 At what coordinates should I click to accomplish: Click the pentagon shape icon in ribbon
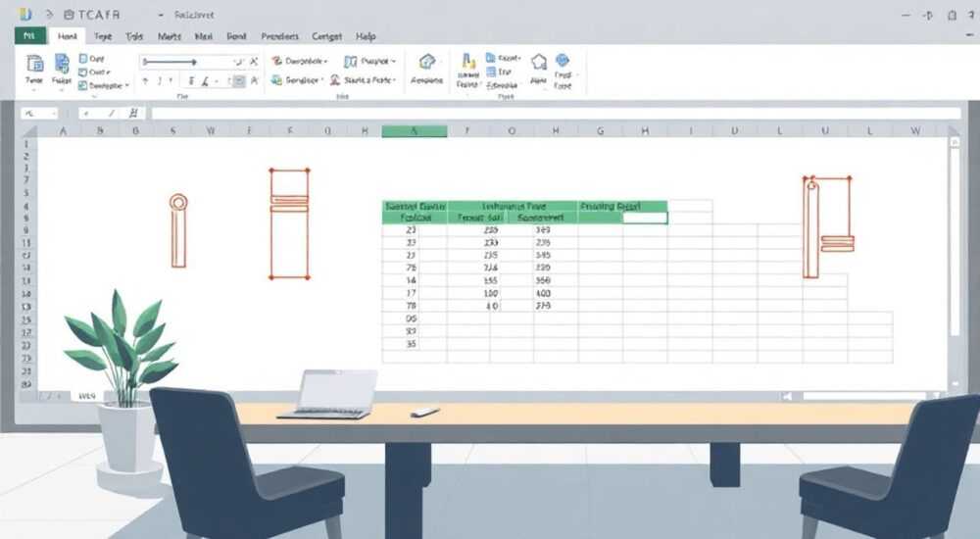539,62
